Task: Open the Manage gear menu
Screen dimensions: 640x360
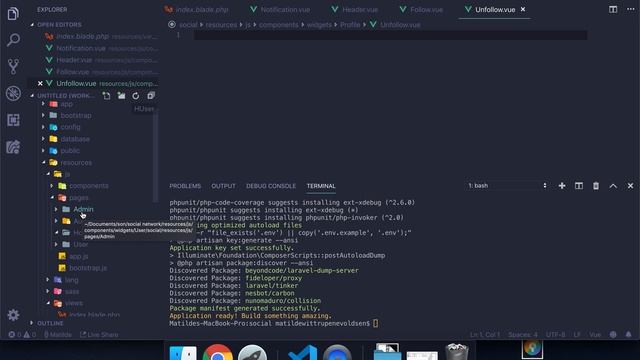Action: [x=13, y=315]
